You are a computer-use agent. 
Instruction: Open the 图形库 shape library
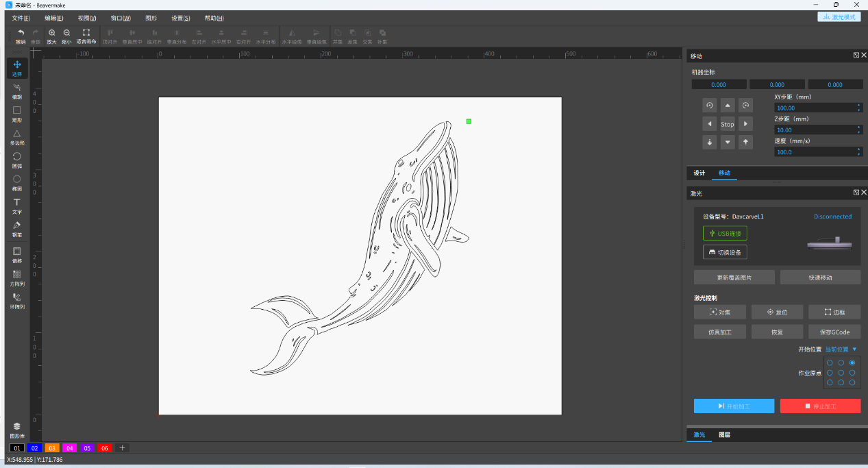(x=17, y=430)
